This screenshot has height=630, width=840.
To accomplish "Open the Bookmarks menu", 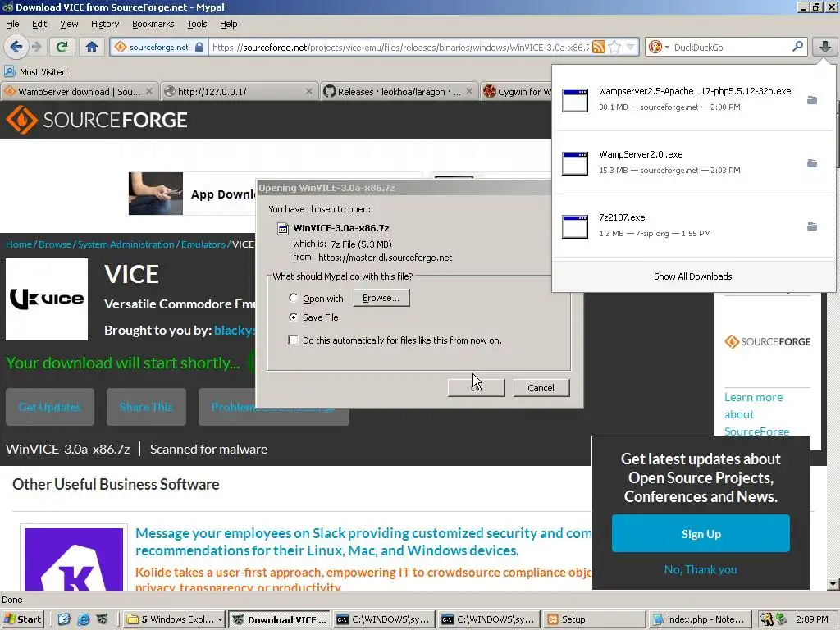I will pos(153,24).
